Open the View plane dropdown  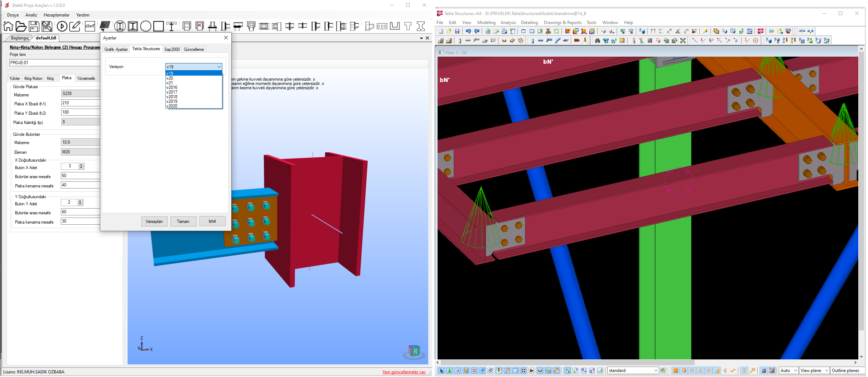814,371
